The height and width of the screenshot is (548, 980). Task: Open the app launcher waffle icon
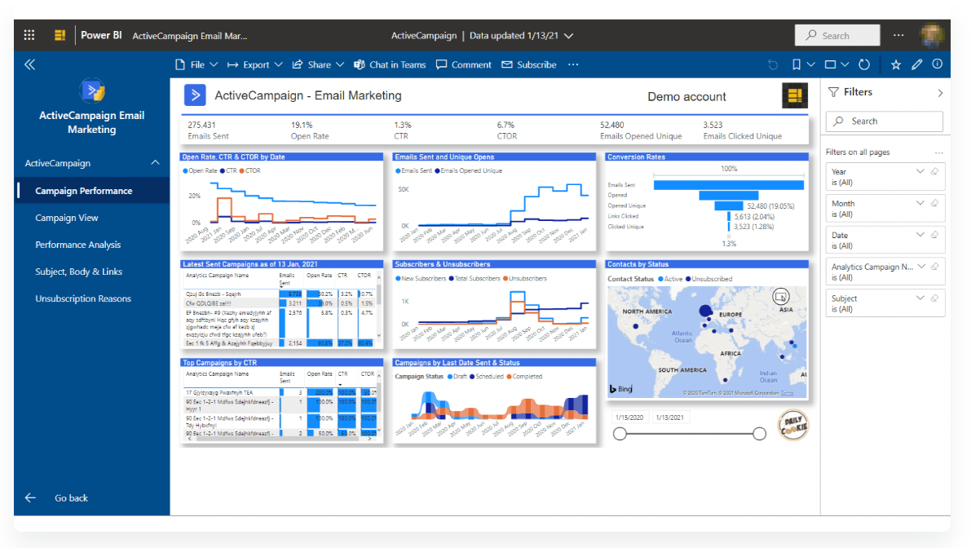coord(29,35)
